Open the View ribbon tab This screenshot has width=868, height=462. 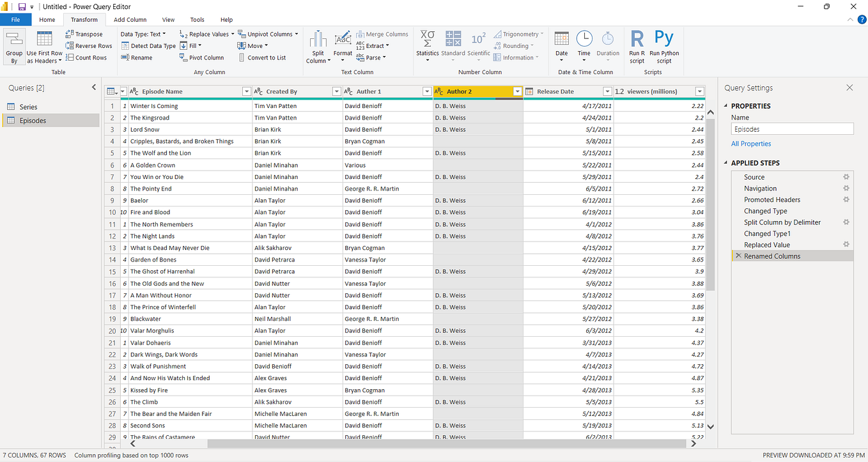168,19
